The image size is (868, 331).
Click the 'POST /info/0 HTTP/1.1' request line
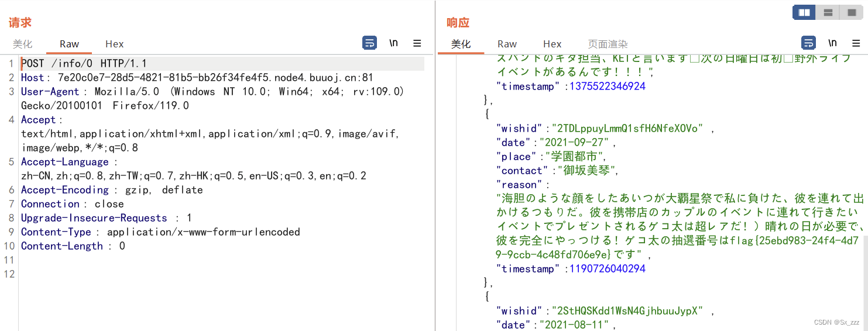[84, 64]
